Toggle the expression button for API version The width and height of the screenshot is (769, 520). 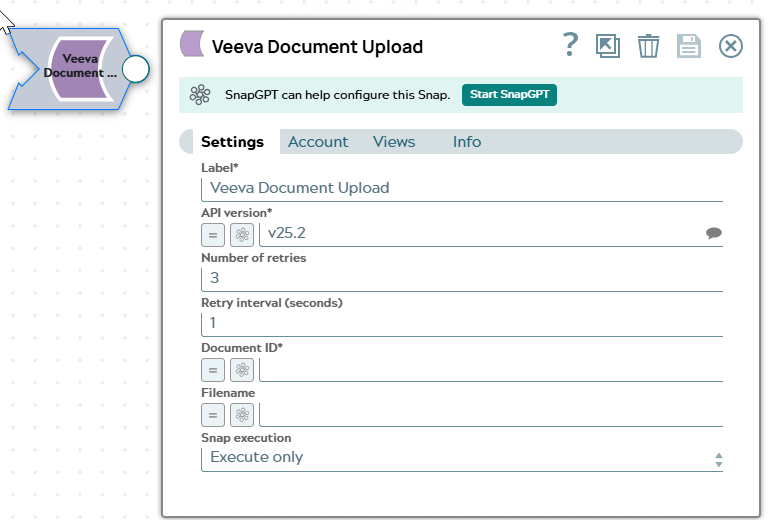tap(213, 235)
